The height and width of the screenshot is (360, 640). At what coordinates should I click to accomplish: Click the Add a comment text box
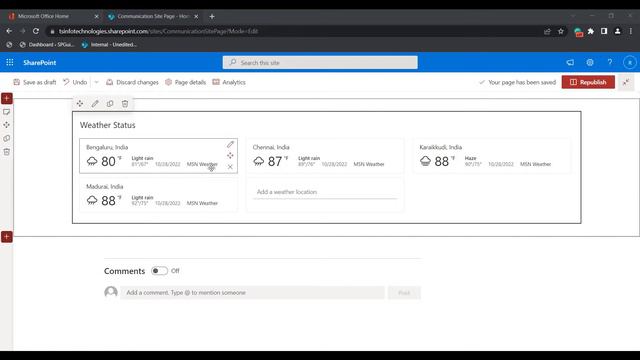252,292
